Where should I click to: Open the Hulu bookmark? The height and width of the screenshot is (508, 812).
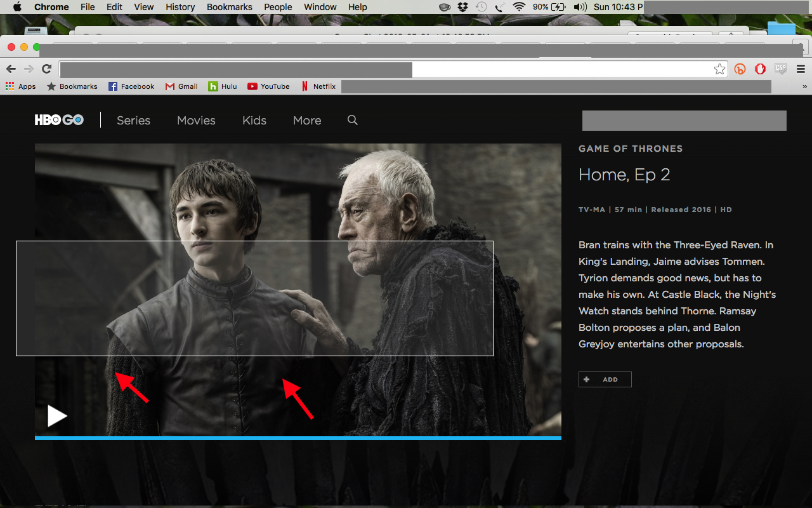tap(223, 86)
